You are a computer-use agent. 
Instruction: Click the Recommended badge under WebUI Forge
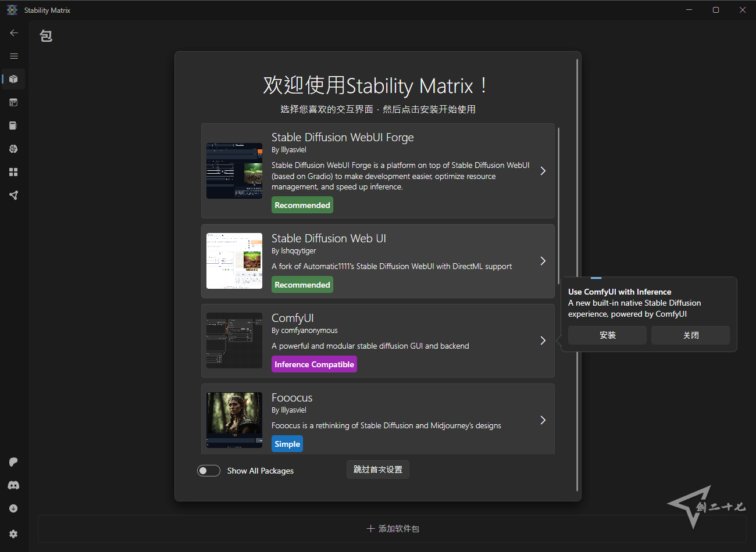302,205
